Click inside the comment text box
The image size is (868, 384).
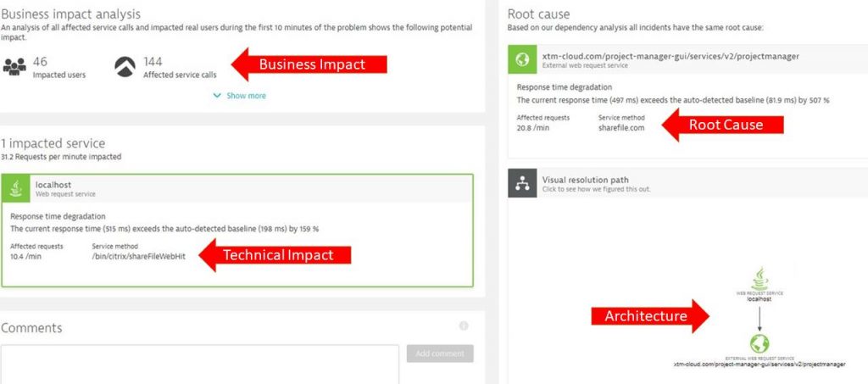pyautogui.click(x=199, y=365)
